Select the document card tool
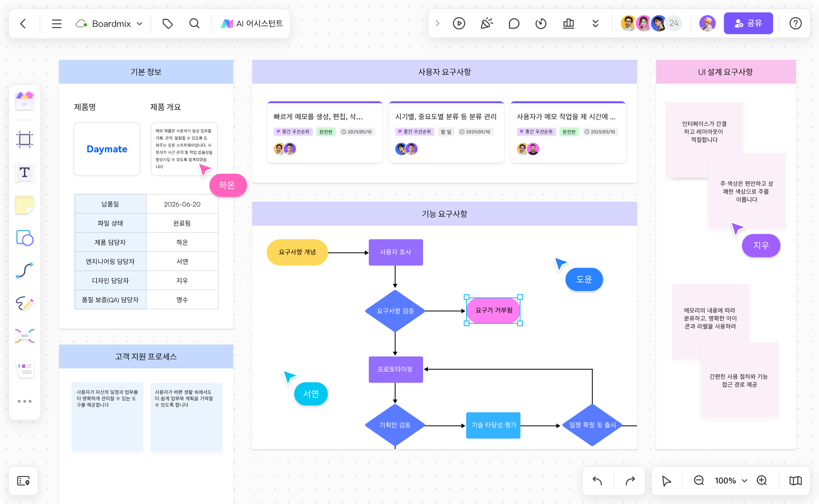Screen dimensions: 819x504 [25, 369]
